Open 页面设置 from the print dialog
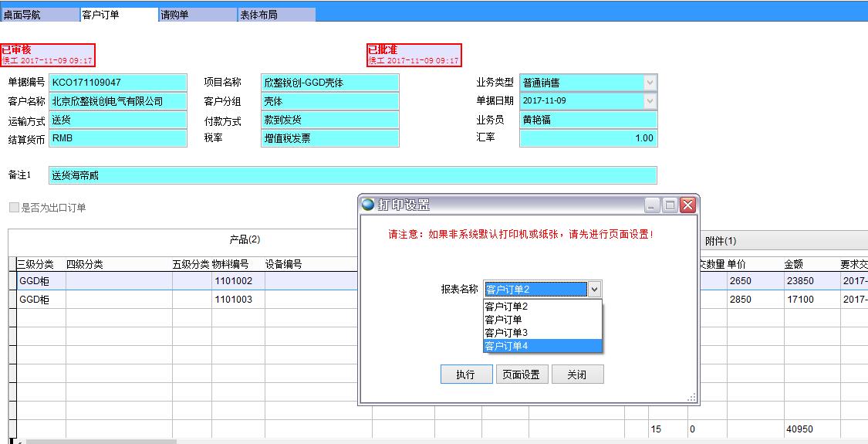 coord(521,375)
